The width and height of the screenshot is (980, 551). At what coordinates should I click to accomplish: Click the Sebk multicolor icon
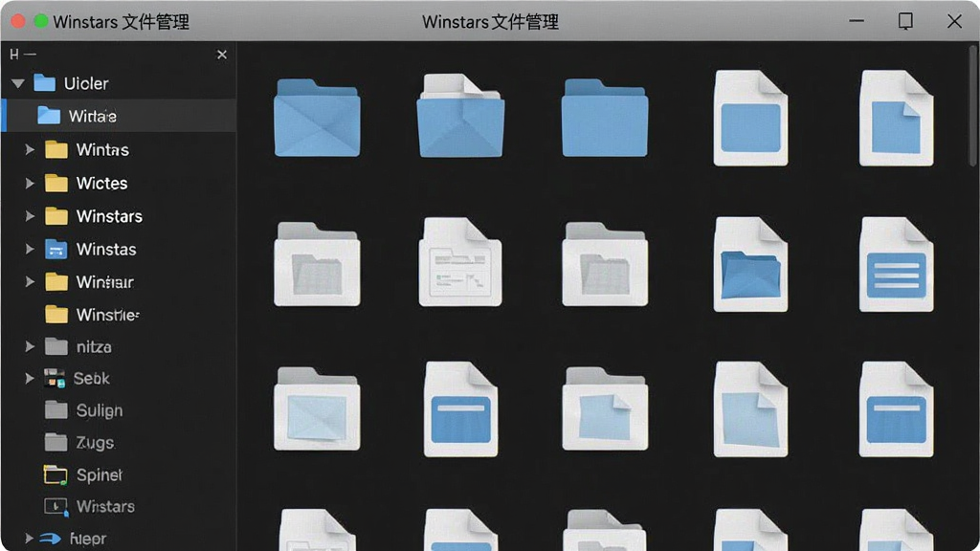tap(55, 378)
